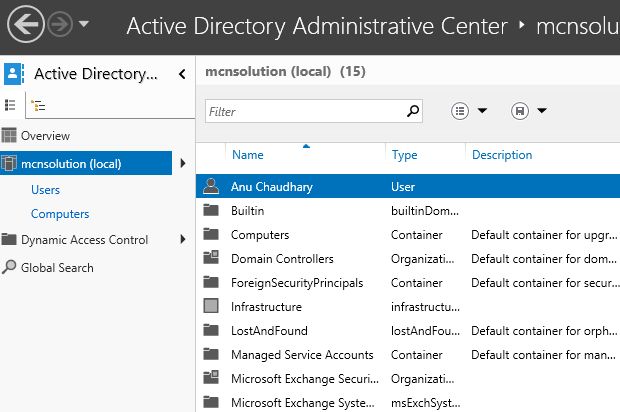The width and height of the screenshot is (620, 412).
Task: Sort the list by Name column
Action: tap(248, 155)
